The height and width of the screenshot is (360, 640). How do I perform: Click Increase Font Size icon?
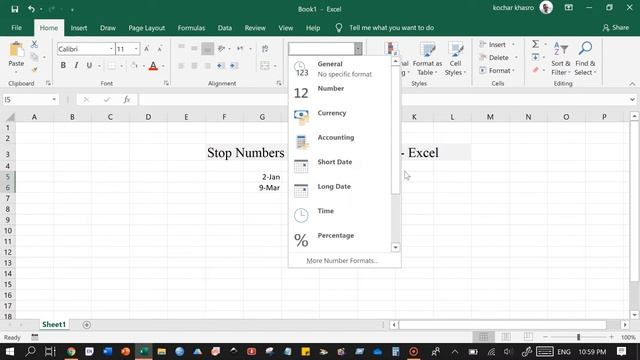147,49
